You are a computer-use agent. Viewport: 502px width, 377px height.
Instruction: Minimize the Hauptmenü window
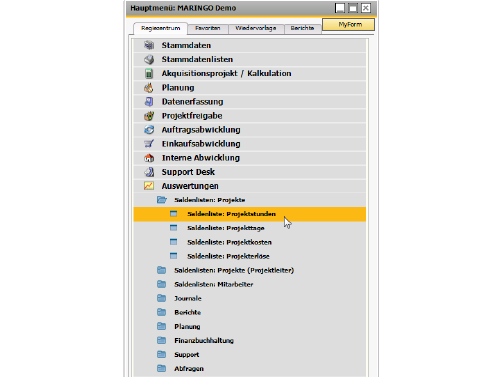click(340, 8)
